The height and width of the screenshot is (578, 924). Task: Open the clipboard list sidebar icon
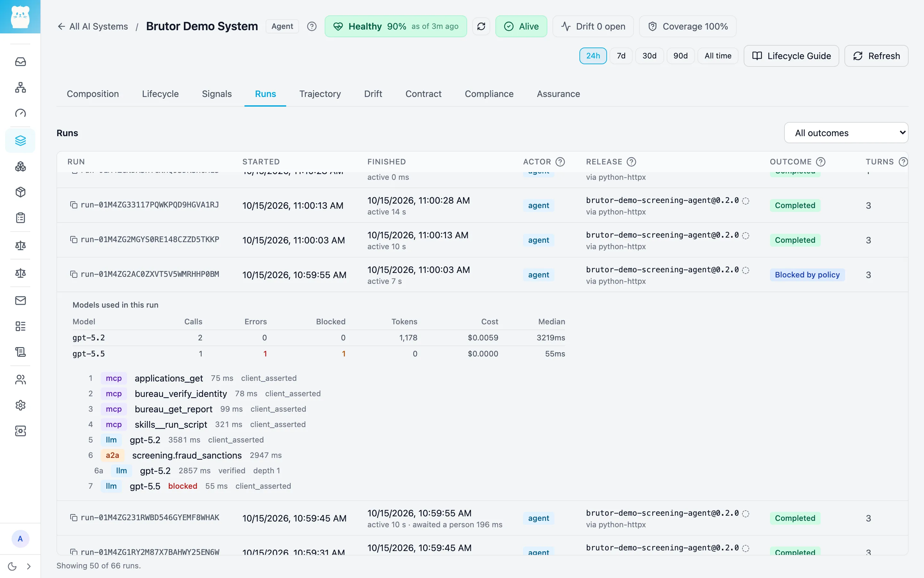(20, 218)
